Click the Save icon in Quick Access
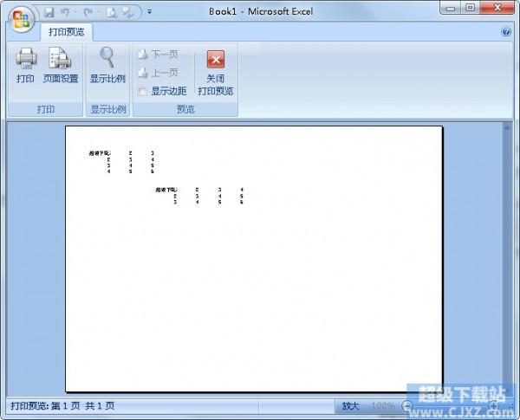The image size is (520, 420). click(49, 12)
